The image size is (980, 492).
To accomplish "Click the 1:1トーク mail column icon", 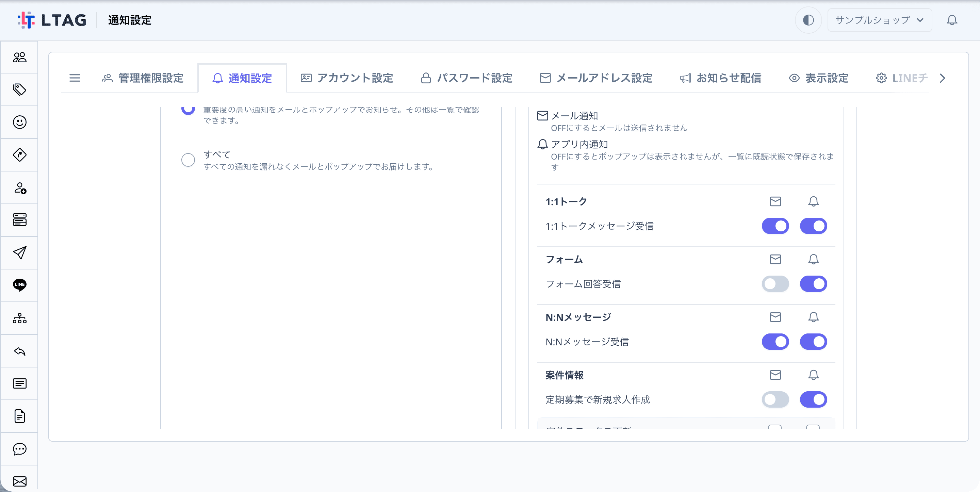I will [x=775, y=201].
